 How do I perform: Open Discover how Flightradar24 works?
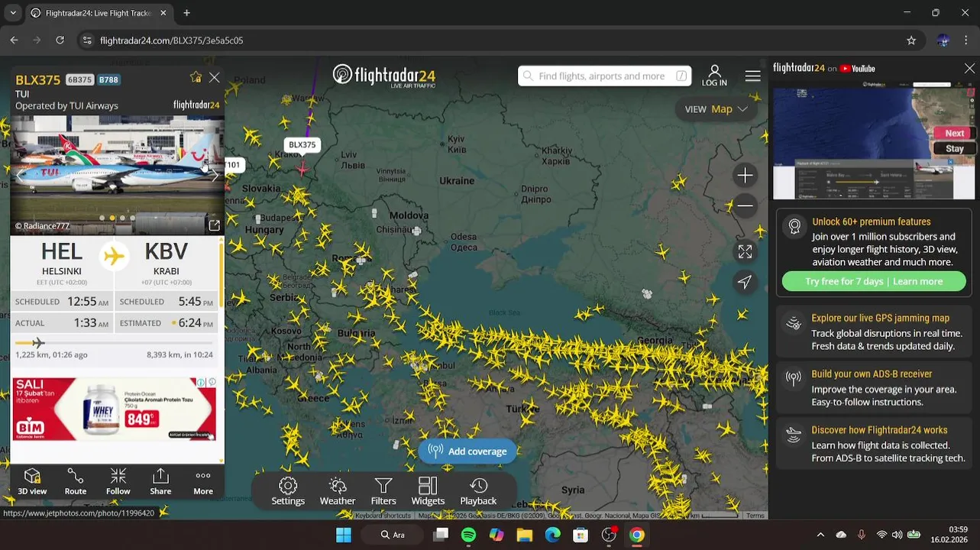pos(874,444)
